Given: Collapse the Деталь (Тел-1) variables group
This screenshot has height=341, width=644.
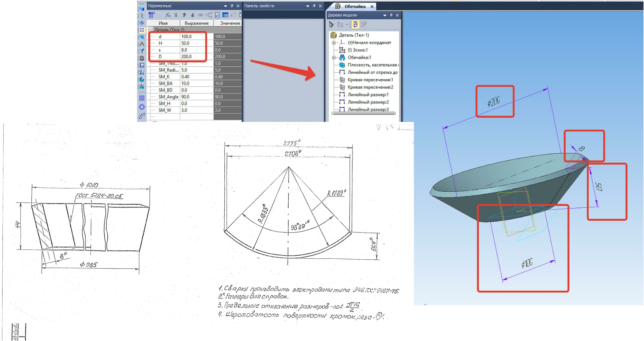Looking at the screenshot, I should (150, 30).
